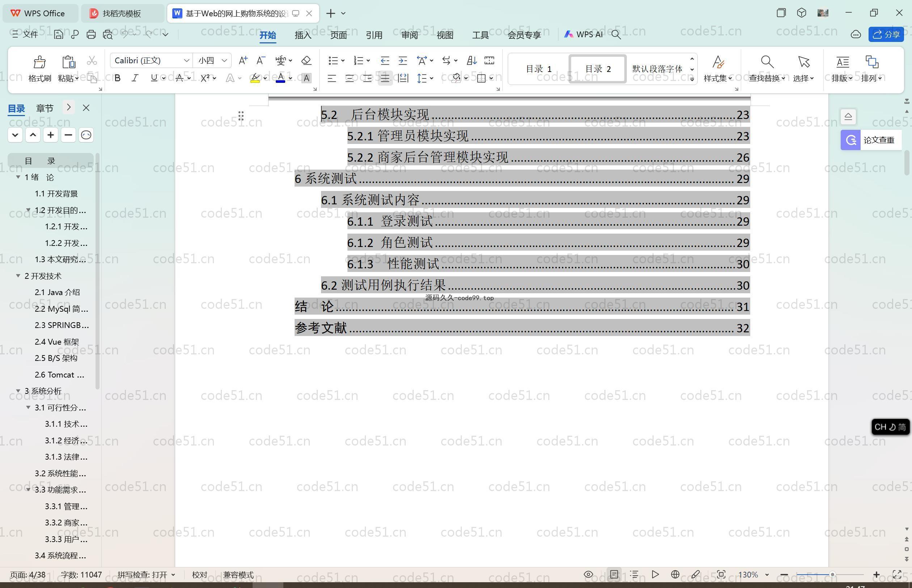This screenshot has height=588, width=912.
Task: Click the cloud sync status icon
Action: coord(856,35)
